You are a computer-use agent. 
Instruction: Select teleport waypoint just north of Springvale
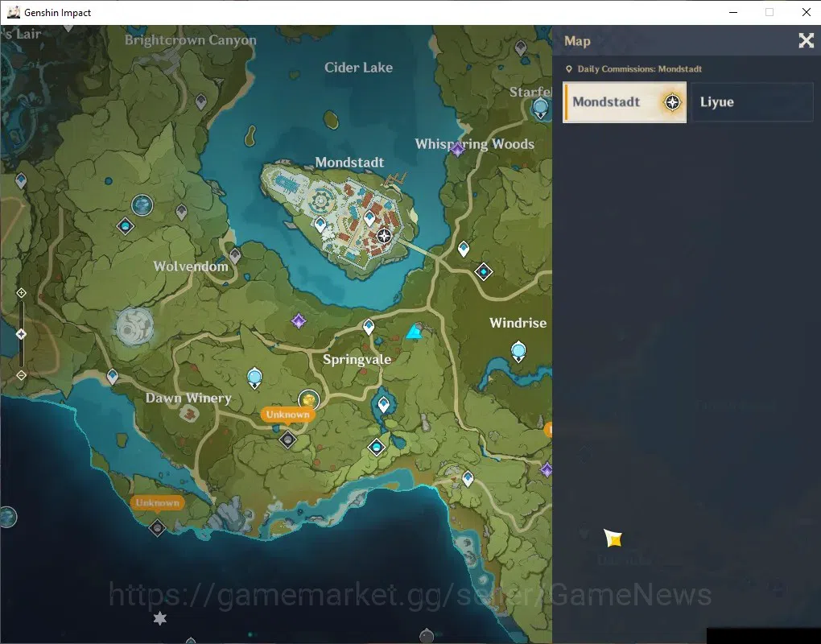[x=369, y=328]
